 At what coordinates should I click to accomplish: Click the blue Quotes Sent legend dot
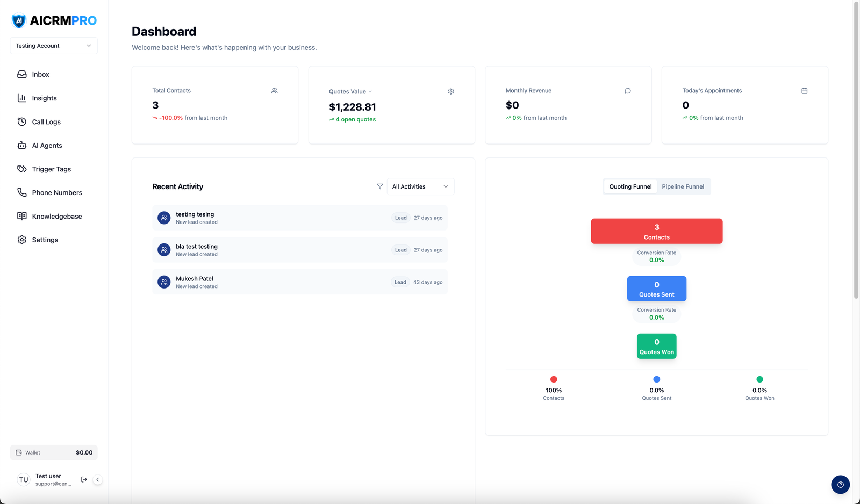pos(657,379)
